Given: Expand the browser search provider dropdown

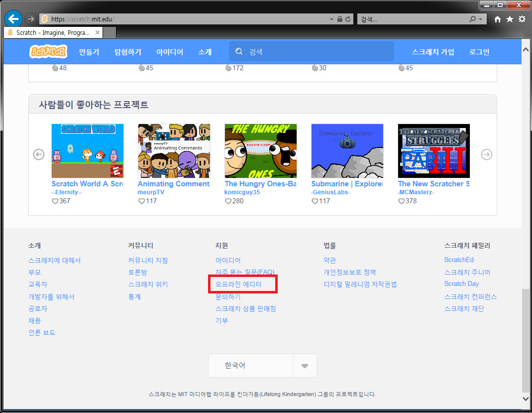Looking at the screenshot, I should (x=480, y=19).
